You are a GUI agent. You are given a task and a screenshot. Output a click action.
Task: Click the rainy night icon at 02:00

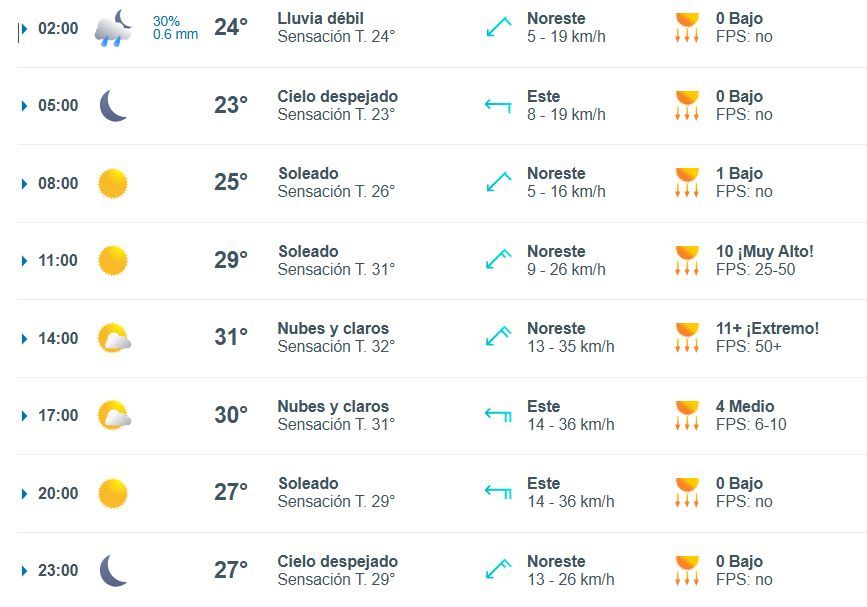(x=113, y=28)
